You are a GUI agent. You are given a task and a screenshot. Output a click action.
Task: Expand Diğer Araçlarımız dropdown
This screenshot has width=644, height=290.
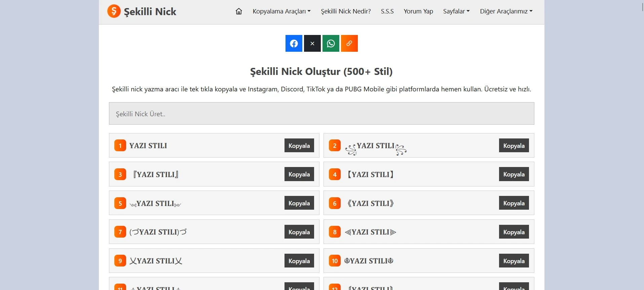[506, 11]
